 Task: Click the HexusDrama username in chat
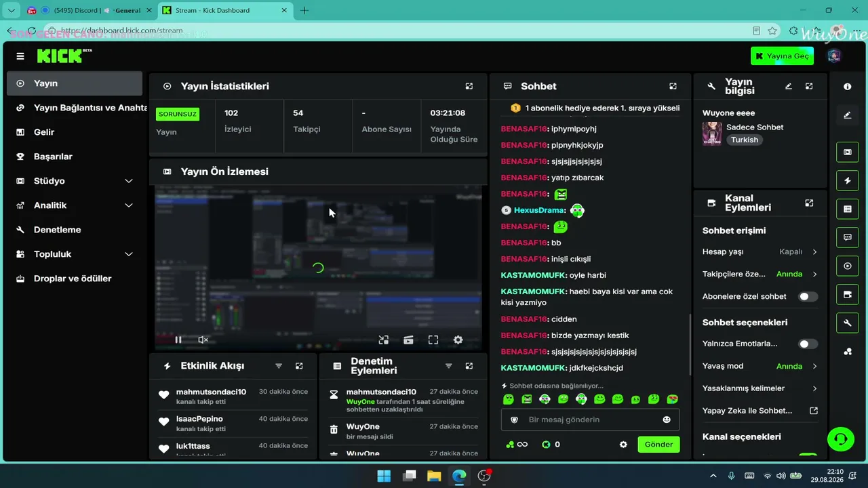pyautogui.click(x=539, y=210)
